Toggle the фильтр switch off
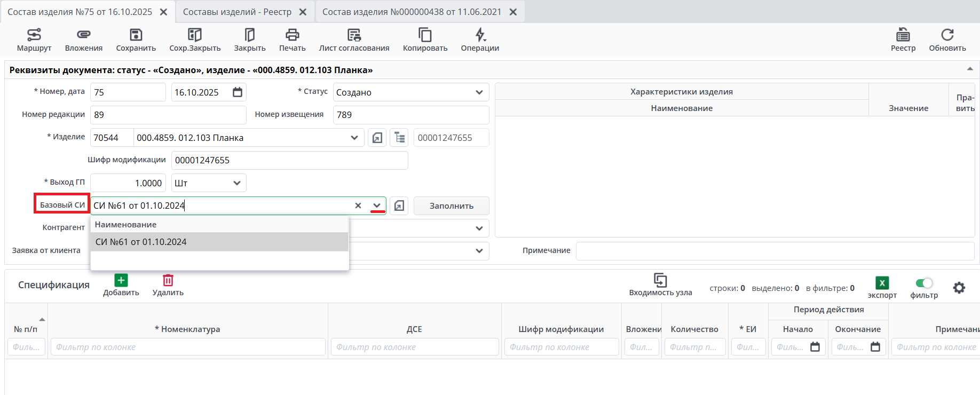Screen dimensions: 980x395 [923, 283]
